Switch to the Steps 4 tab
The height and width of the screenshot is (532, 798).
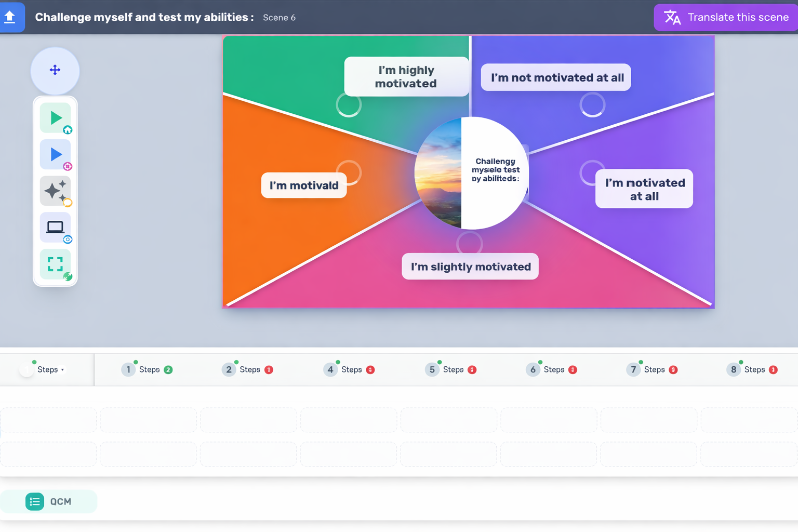[349, 369]
